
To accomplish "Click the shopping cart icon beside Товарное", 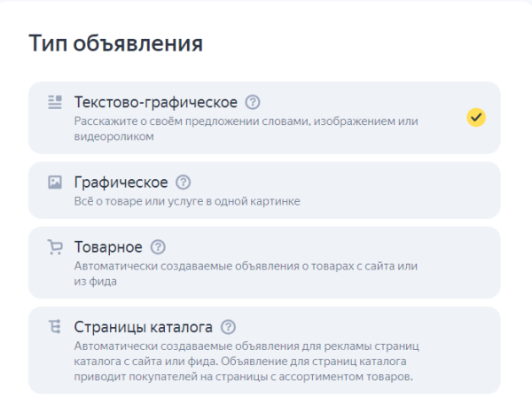I will pos(55,247).
